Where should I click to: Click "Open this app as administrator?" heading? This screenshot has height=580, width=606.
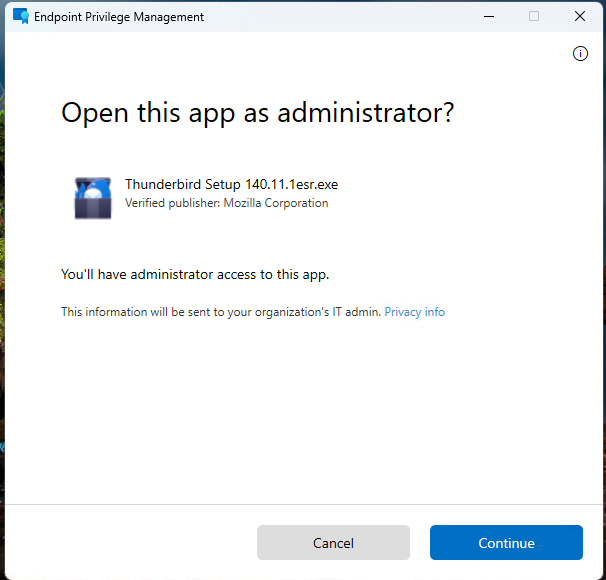pyautogui.click(x=257, y=113)
